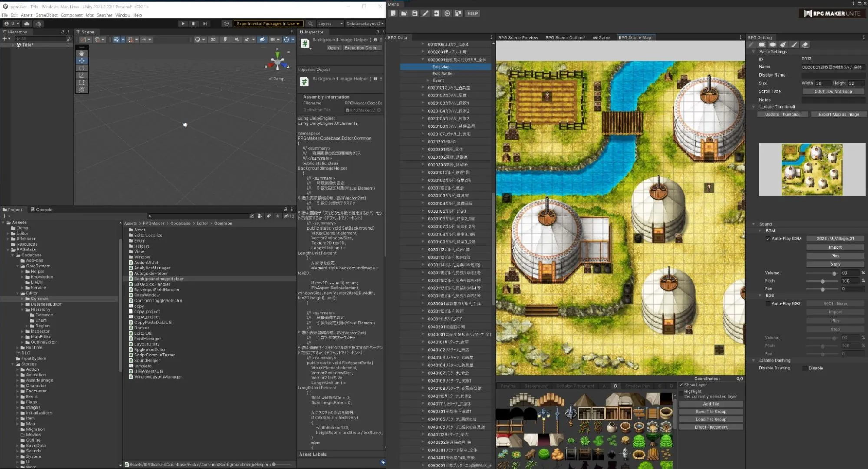Click the eraser icon in RPG Setting toolbar
Image resolution: width=868 pixels, height=469 pixels.
(805, 45)
